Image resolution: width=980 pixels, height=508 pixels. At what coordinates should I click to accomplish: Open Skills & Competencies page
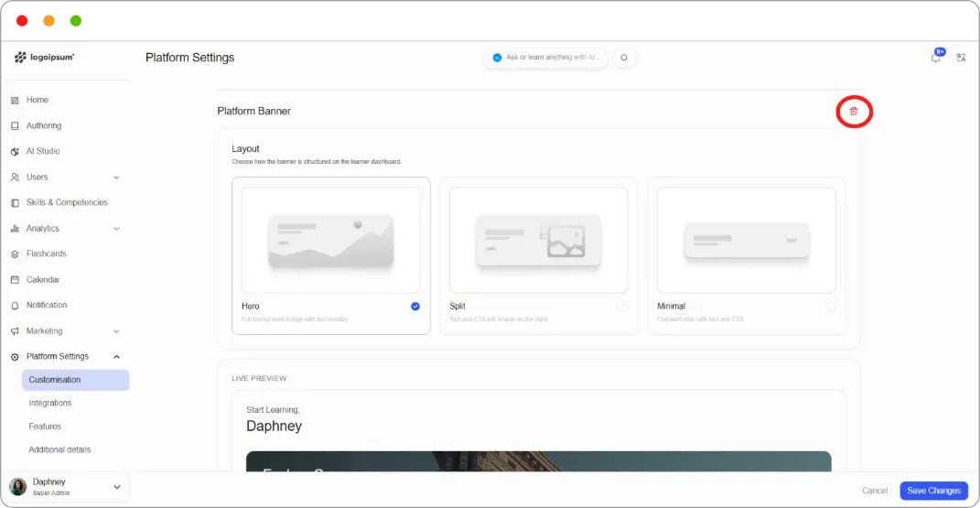[67, 202]
